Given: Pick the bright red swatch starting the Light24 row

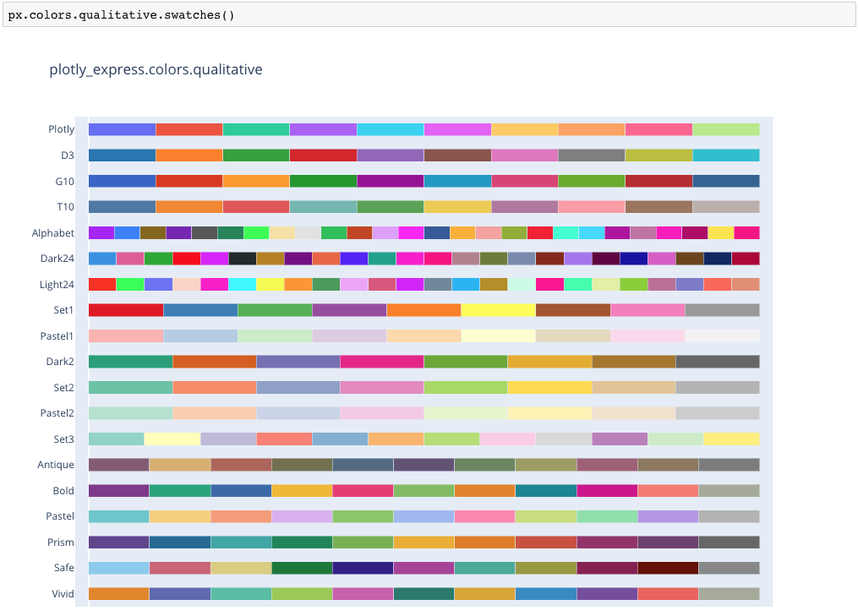Looking at the screenshot, I should (x=102, y=285).
